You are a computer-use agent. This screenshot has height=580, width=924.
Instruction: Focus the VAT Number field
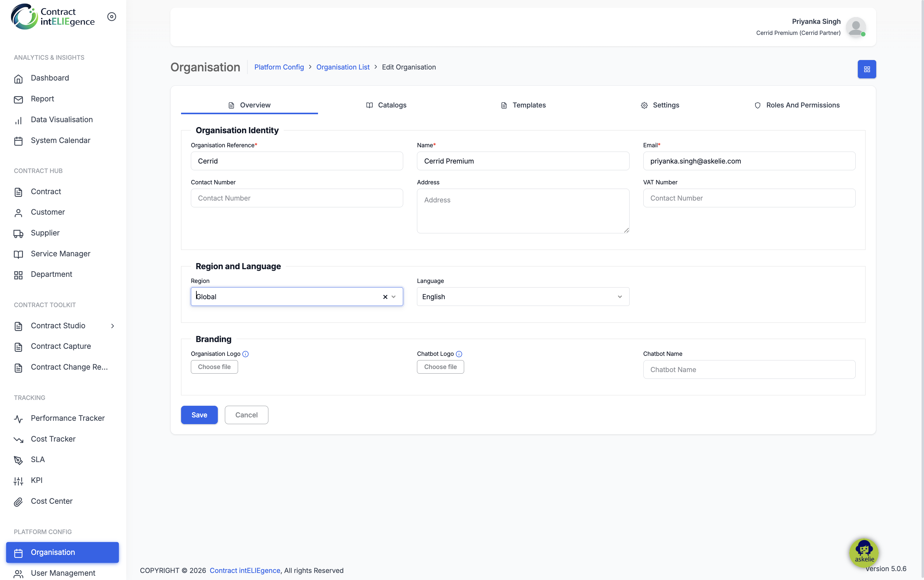[x=749, y=198]
